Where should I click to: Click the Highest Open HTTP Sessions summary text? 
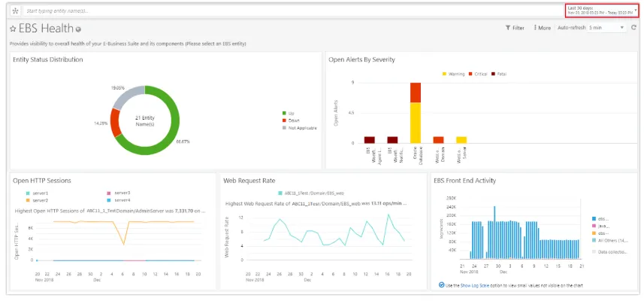pyautogui.click(x=110, y=211)
